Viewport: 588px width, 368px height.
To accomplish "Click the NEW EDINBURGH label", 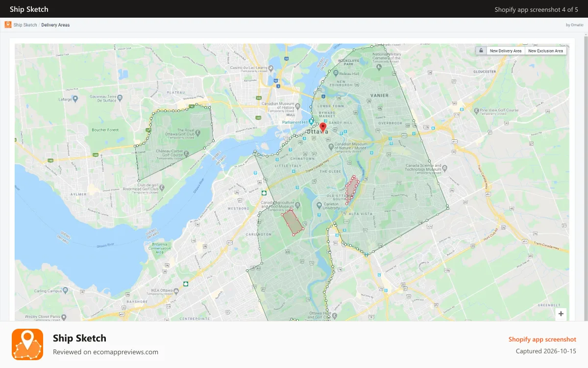I will coord(341,83).
